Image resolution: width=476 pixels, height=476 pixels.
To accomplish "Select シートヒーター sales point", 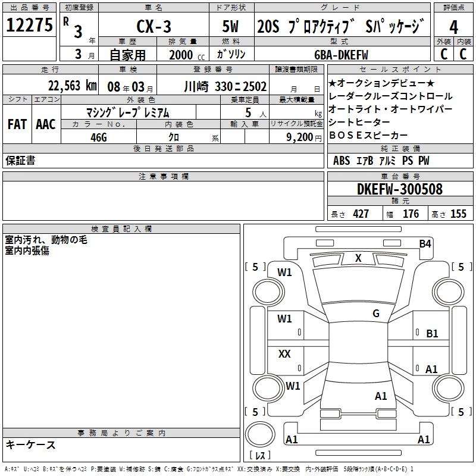I will pyautogui.click(x=359, y=122).
